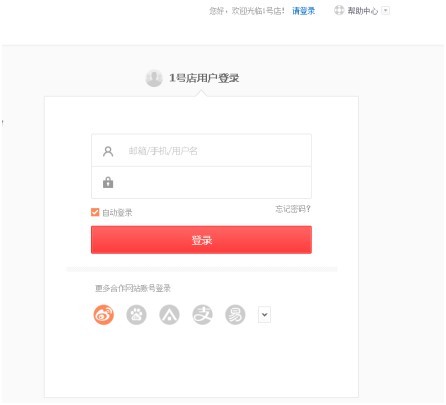
Task: Use the NetEase 易 login icon
Action: click(x=235, y=314)
